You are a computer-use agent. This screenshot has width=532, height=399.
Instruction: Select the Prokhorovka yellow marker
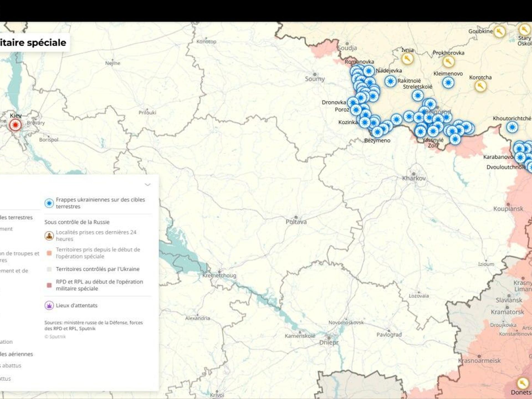pos(448,62)
